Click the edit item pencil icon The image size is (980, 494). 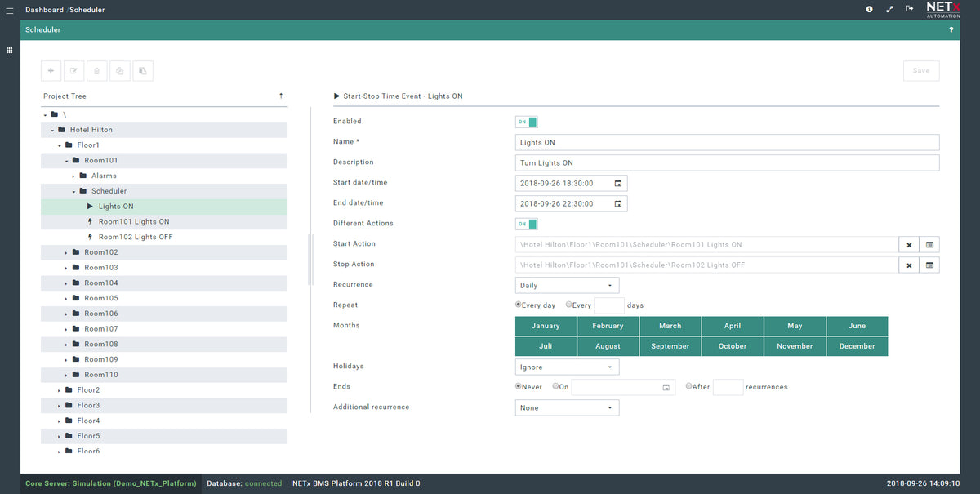[x=73, y=71]
